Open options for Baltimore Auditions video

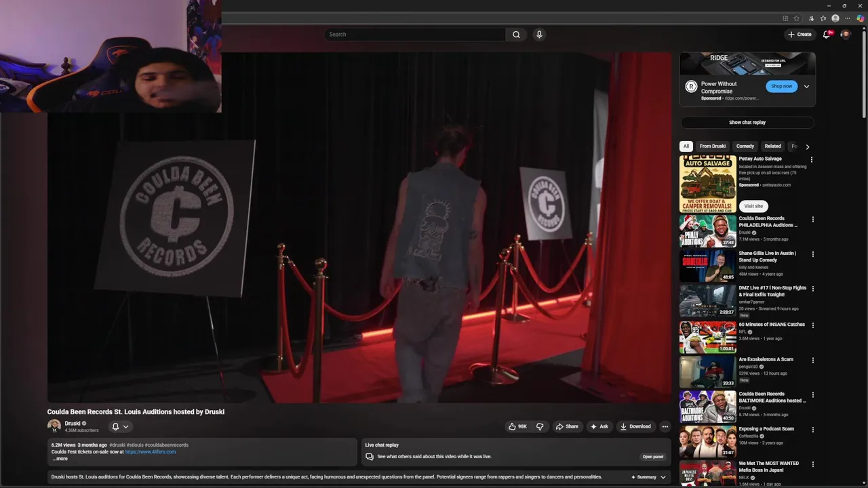click(812, 394)
